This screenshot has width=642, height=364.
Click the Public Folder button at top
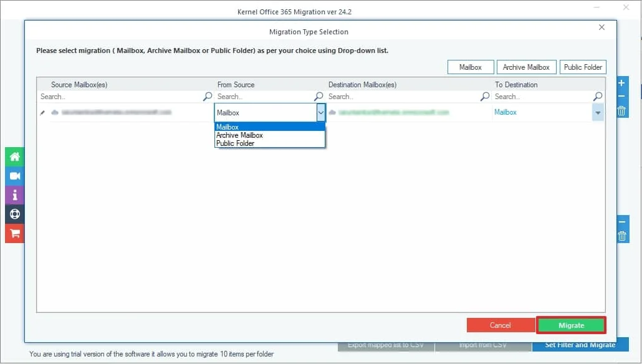[x=582, y=67]
